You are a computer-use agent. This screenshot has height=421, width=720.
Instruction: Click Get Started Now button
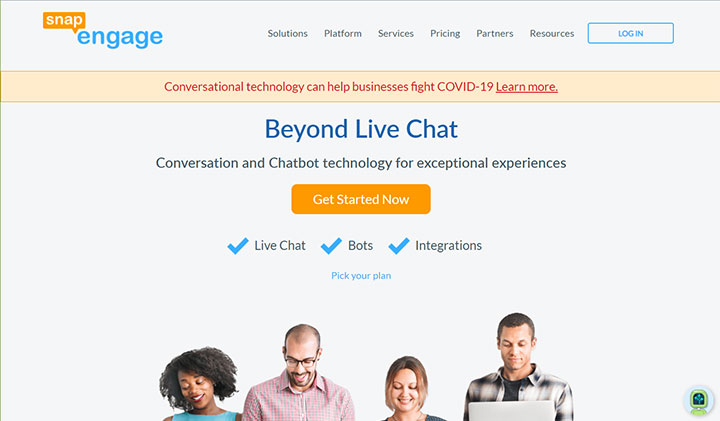(361, 199)
